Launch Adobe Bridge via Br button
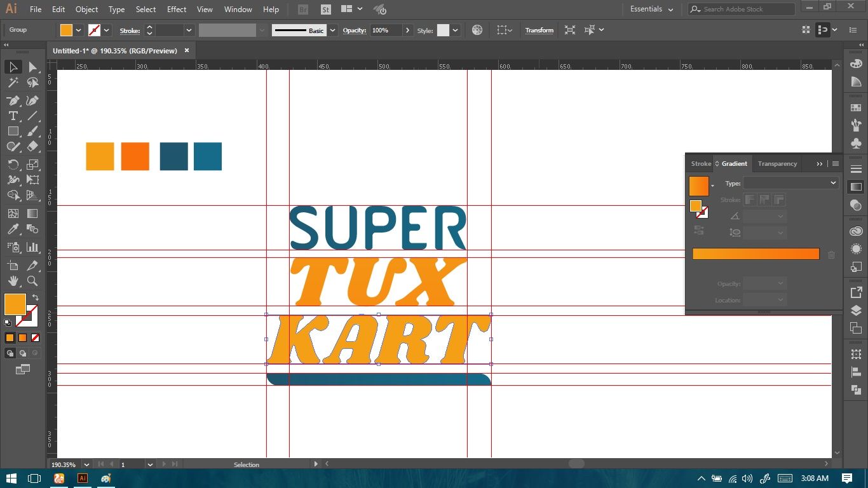Screen dimensions: 868x488 tap(303, 10)
